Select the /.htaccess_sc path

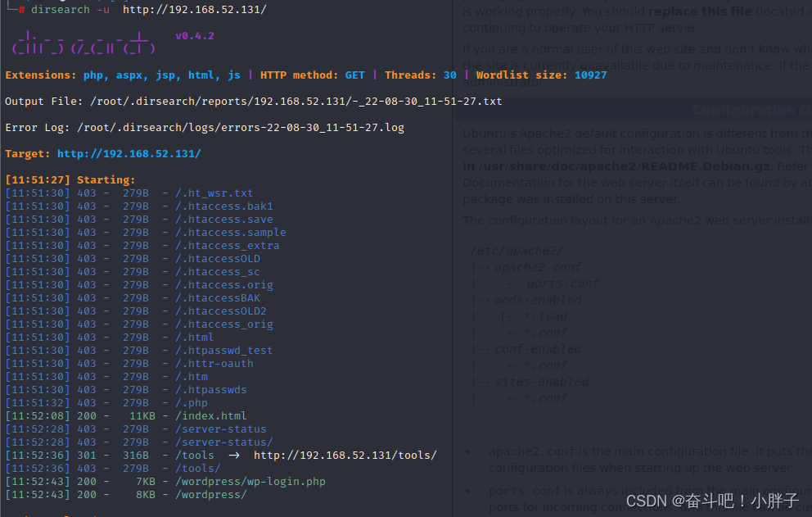point(218,272)
